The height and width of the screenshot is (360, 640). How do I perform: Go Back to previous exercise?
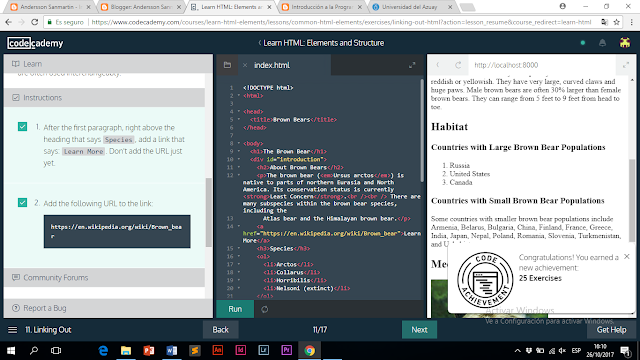(x=220, y=330)
